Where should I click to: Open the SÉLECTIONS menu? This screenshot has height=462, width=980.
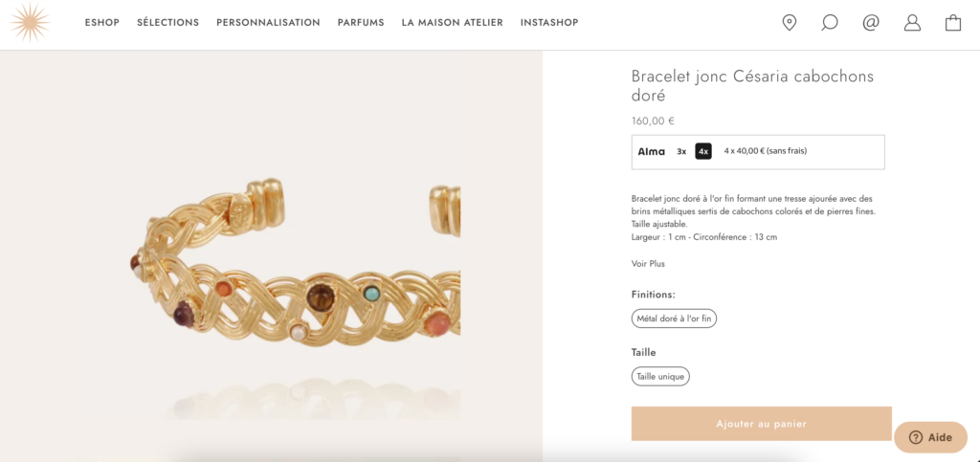coord(168,23)
